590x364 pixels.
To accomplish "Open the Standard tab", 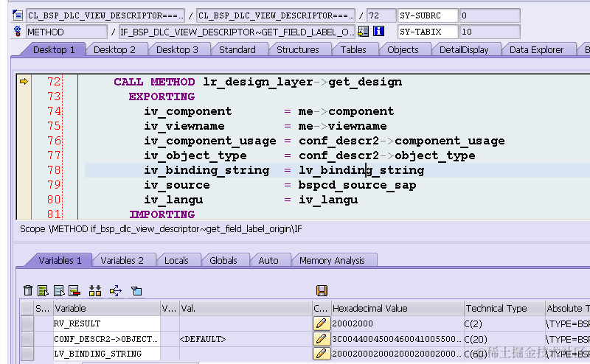I will 237,49.
